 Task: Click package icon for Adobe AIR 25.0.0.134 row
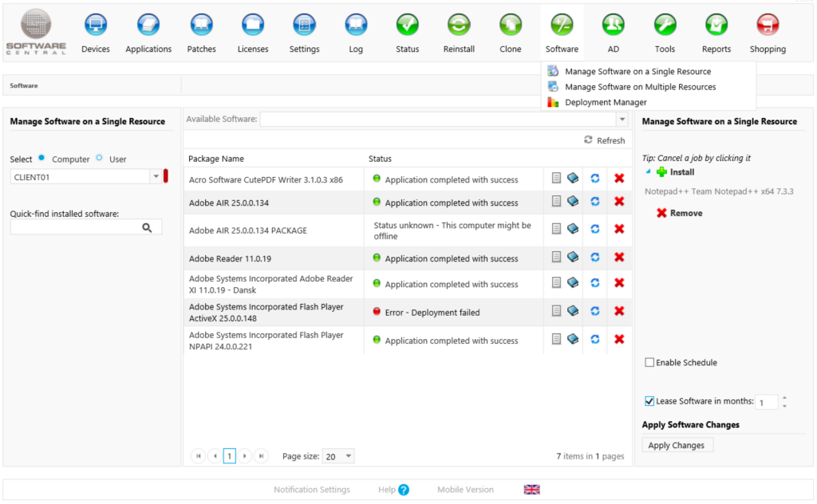pos(573,201)
